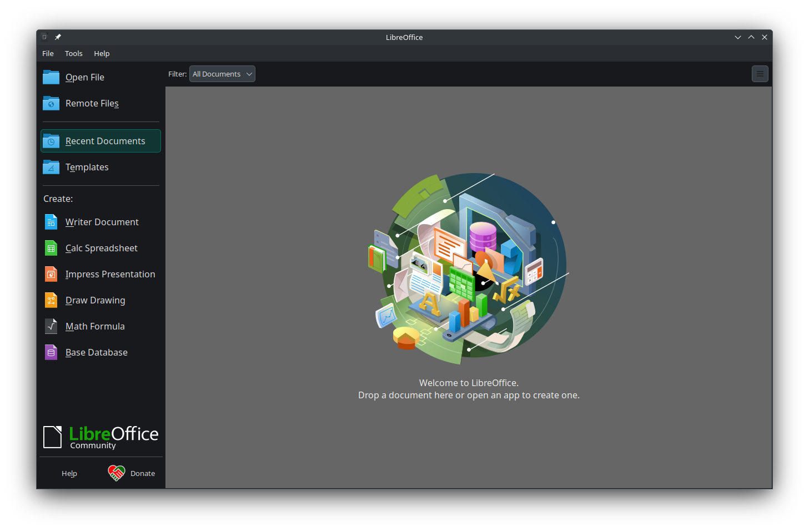Click the Open File folder icon
Screen dimensions: 809x532
click(51, 77)
